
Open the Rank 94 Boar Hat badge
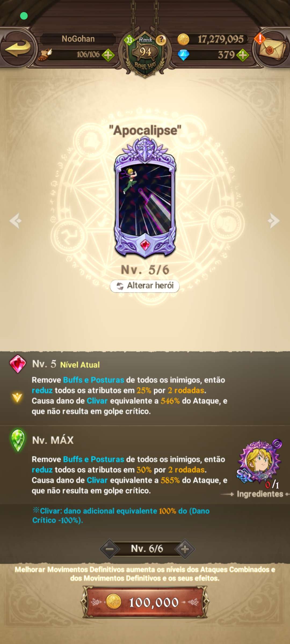[145, 54]
